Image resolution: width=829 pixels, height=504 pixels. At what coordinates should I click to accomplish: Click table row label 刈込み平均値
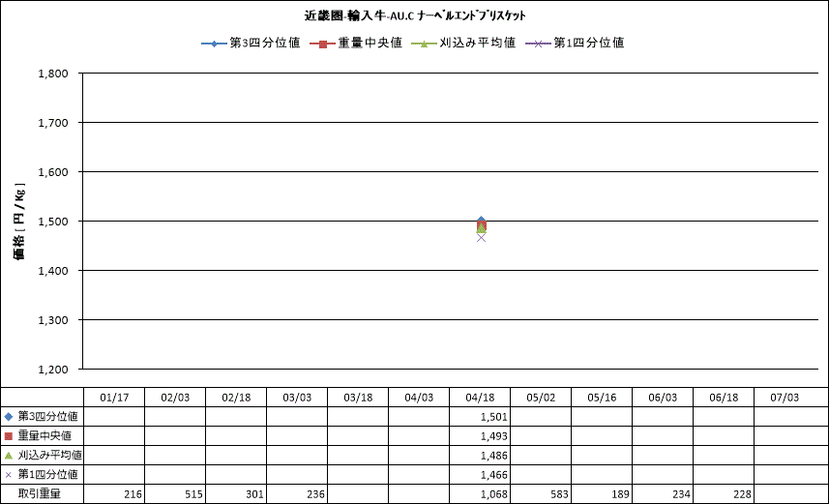pyautogui.click(x=50, y=456)
